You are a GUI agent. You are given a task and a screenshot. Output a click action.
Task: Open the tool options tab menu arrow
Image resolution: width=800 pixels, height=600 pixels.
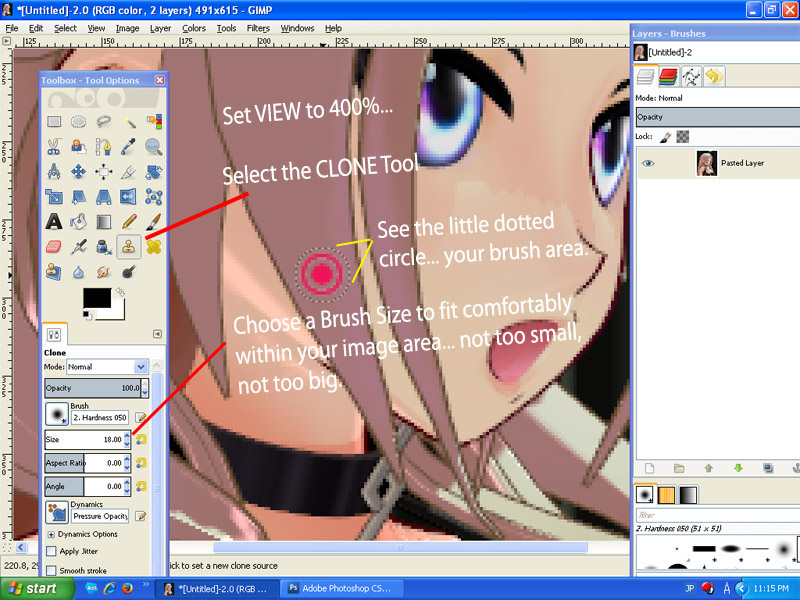(158, 334)
